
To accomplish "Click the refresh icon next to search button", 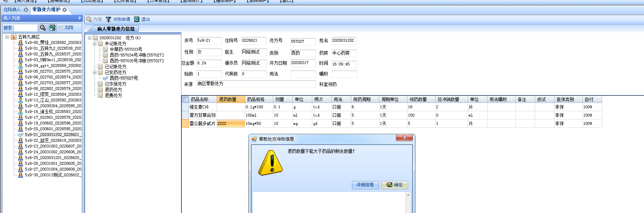I will coord(53,28).
